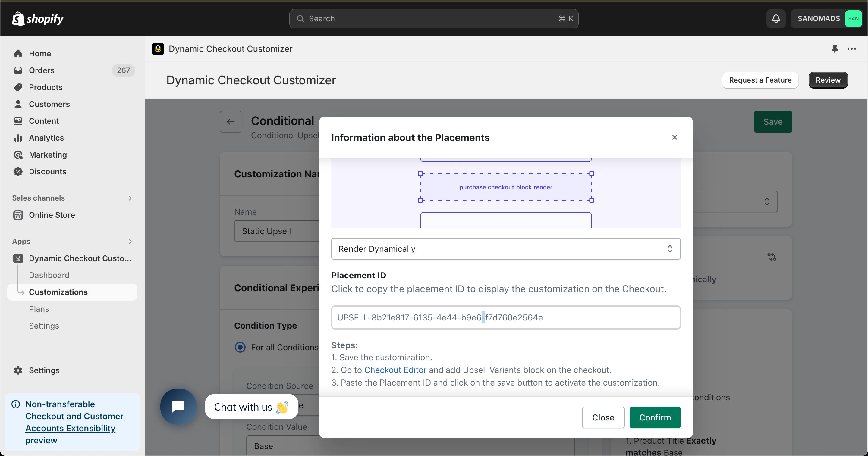Click the Review button
Screen dimensions: 868x456
(x=828, y=80)
